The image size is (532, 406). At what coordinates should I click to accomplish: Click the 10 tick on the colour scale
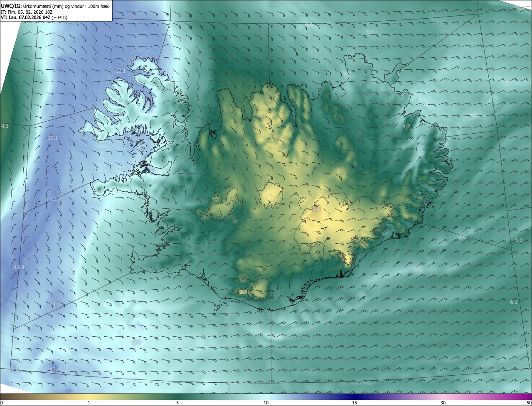266,403
